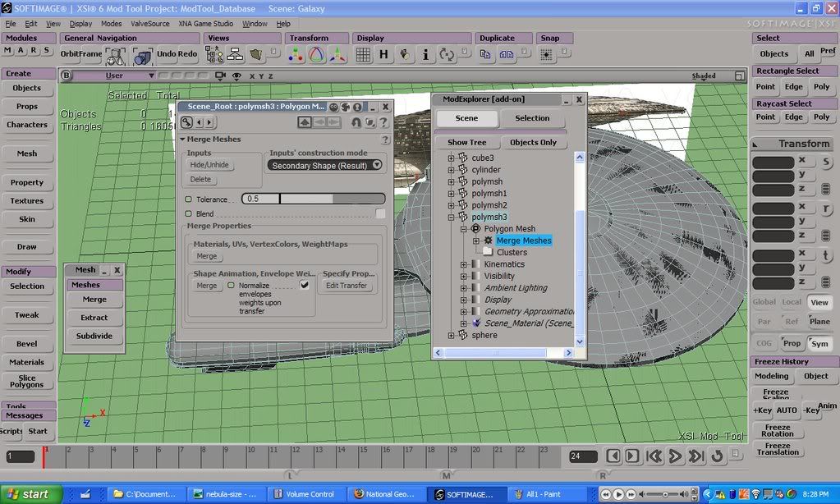Select the Translate tool icon under Transform
The width and height of the screenshot is (840, 504).
coord(295,55)
